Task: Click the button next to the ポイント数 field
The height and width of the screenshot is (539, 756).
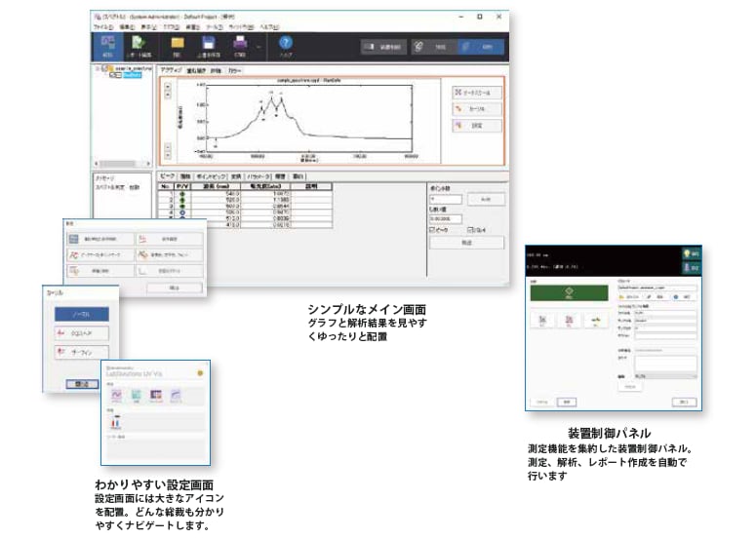Action: (486, 199)
